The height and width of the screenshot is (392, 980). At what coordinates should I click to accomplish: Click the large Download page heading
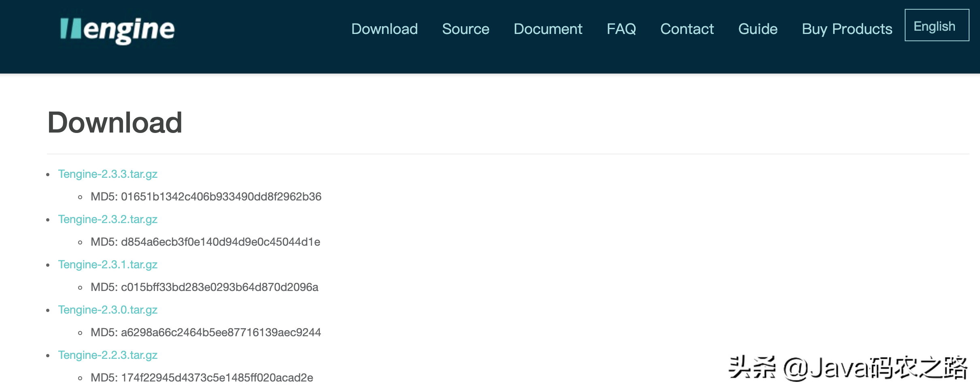pyautogui.click(x=115, y=122)
